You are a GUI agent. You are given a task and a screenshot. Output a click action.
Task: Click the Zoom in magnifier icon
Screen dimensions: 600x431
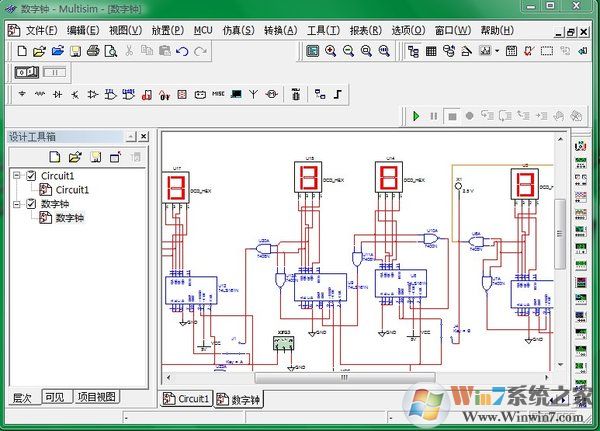point(331,51)
